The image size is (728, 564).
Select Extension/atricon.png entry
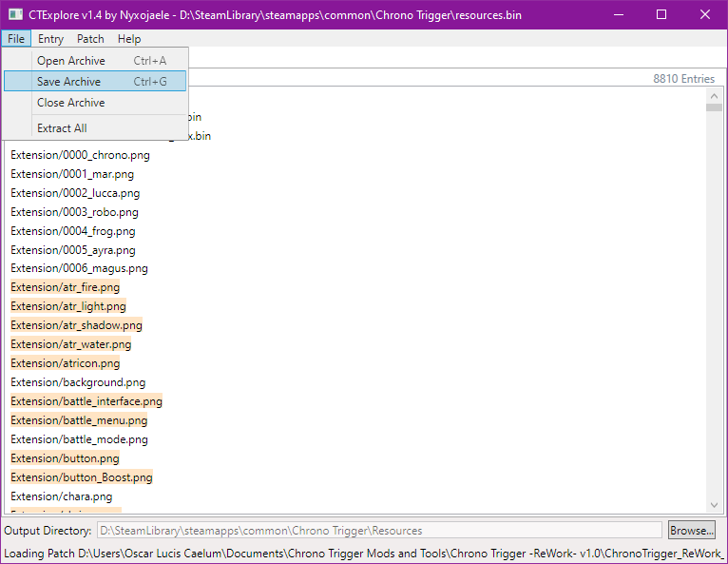pos(65,363)
